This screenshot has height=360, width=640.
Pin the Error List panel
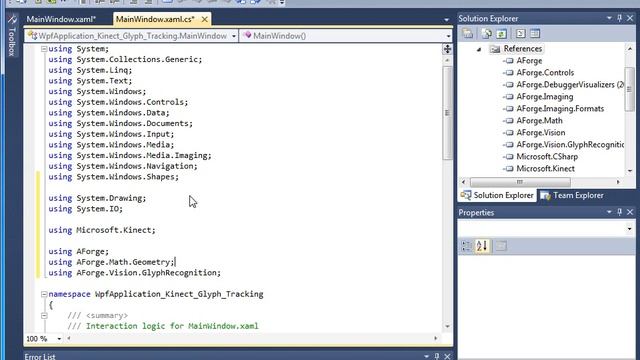pos(437,356)
